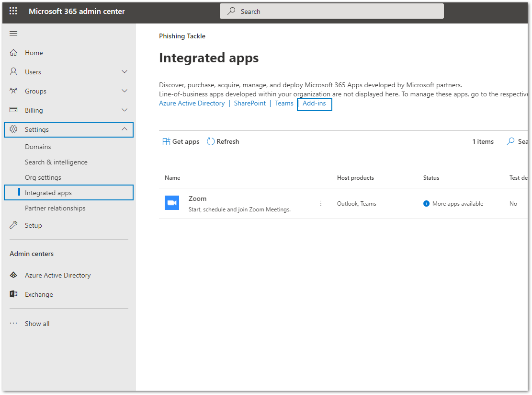Click the Azure Active Directory diamond icon
Viewport: 532px width, 395px height.
13,275
